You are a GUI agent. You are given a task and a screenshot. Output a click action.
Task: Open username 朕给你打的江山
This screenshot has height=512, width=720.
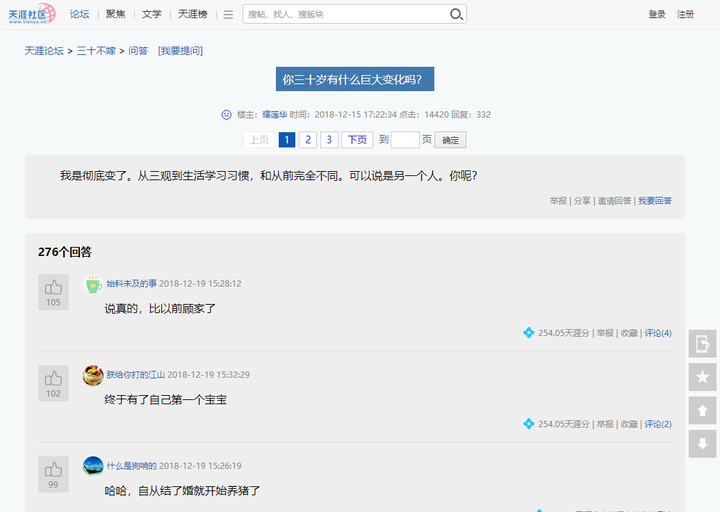(135, 374)
